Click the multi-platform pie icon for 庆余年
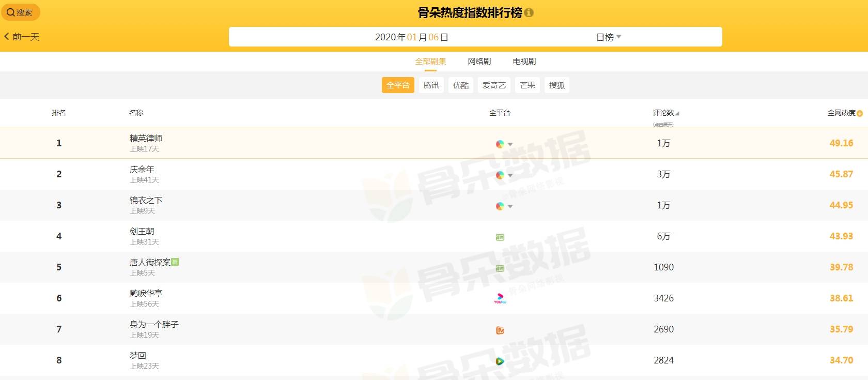 (500, 175)
